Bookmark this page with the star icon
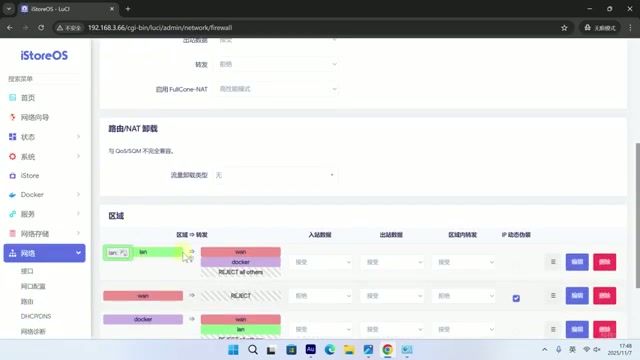 (x=564, y=28)
